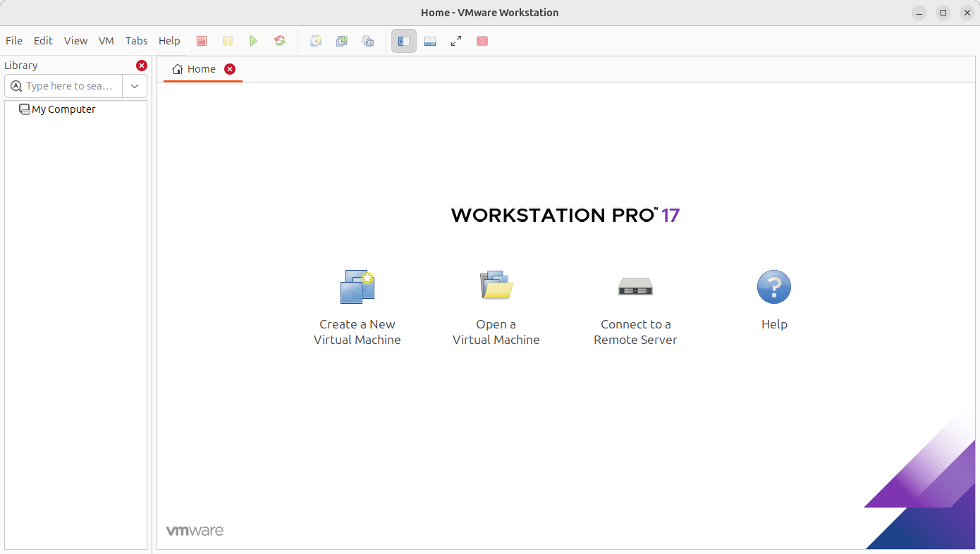Screen dimensions: 980x554
Task: Click the Connect to a Remote Server icon
Action: point(635,286)
